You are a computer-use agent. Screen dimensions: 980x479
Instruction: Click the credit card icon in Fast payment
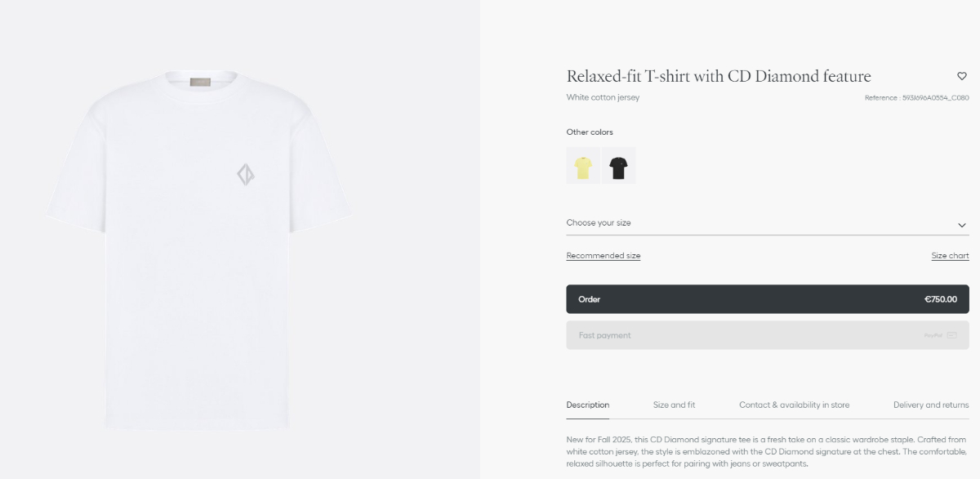click(952, 335)
